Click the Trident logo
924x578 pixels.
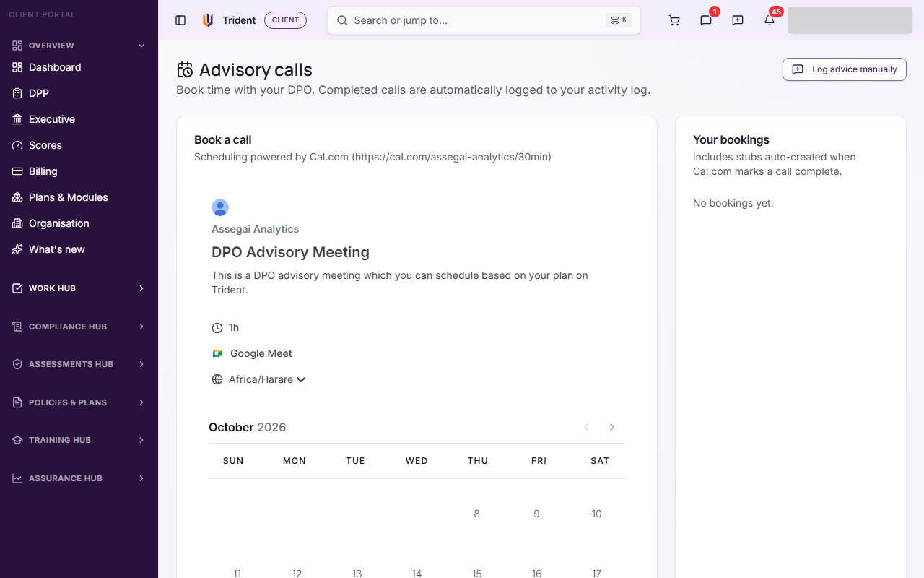click(x=208, y=20)
